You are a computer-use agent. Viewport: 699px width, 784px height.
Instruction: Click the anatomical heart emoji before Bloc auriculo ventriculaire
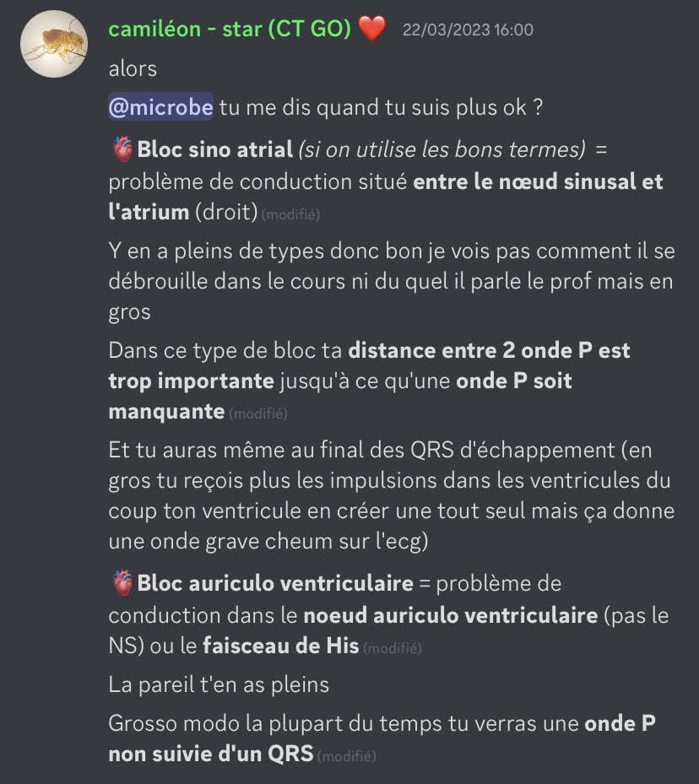click(x=122, y=583)
